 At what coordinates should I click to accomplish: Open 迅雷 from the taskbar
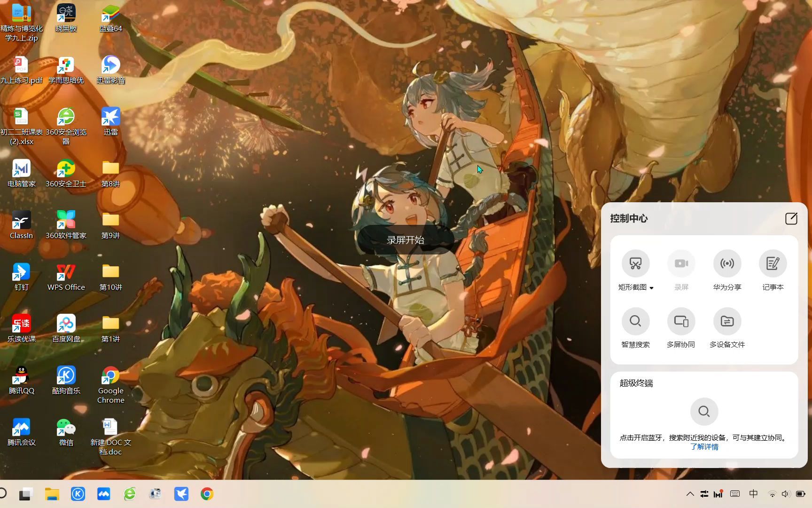(x=181, y=494)
